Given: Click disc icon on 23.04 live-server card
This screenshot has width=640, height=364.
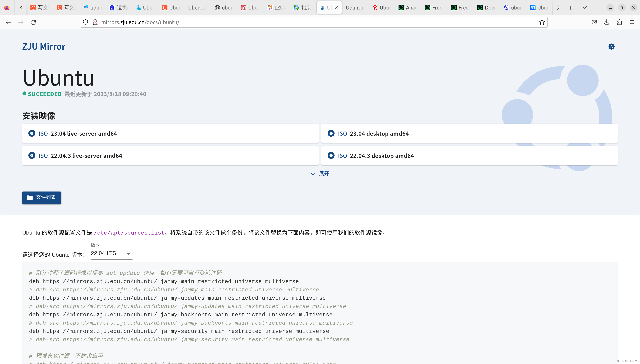Looking at the screenshot, I should [32, 133].
